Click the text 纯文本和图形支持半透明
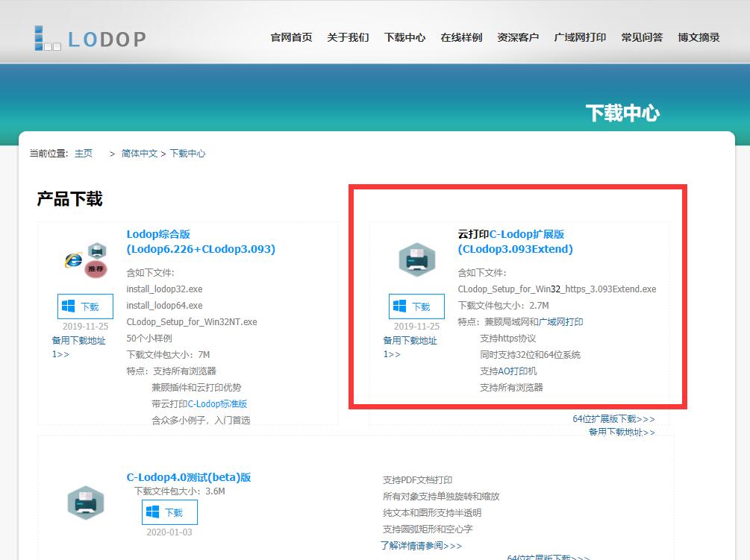The image size is (750, 560). pyautogui.click(x=432, y=513)
